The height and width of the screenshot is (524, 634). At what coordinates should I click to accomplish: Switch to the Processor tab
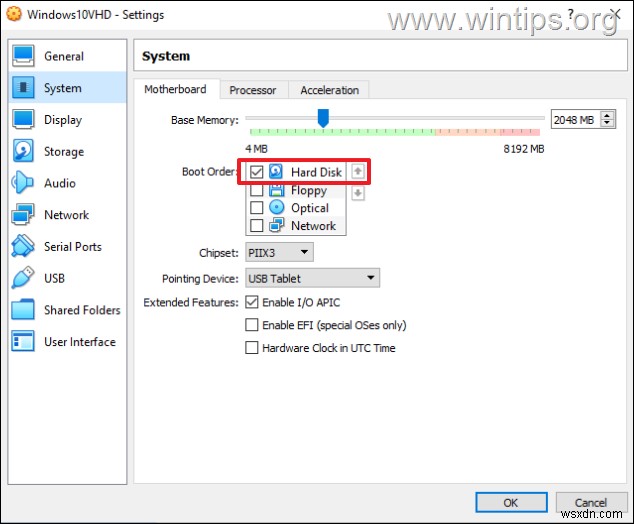pyautogui.click(x=253, y=90)
